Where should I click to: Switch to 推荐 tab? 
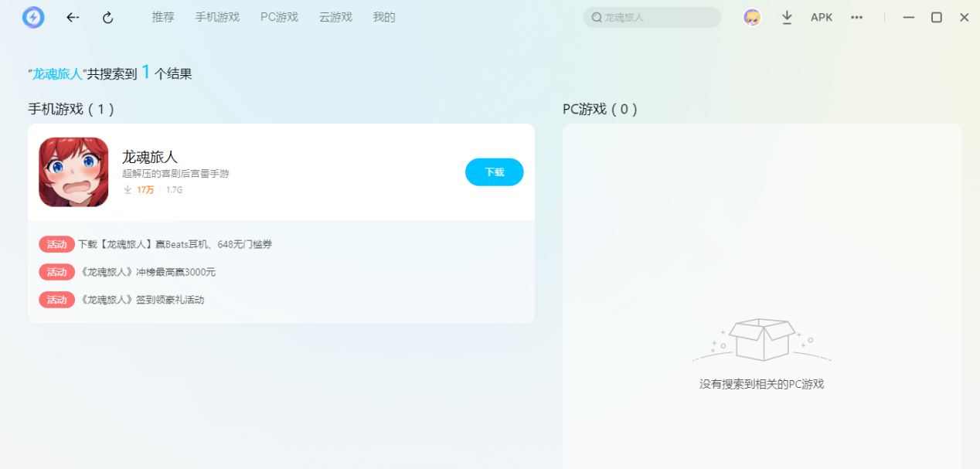(163, 17)
